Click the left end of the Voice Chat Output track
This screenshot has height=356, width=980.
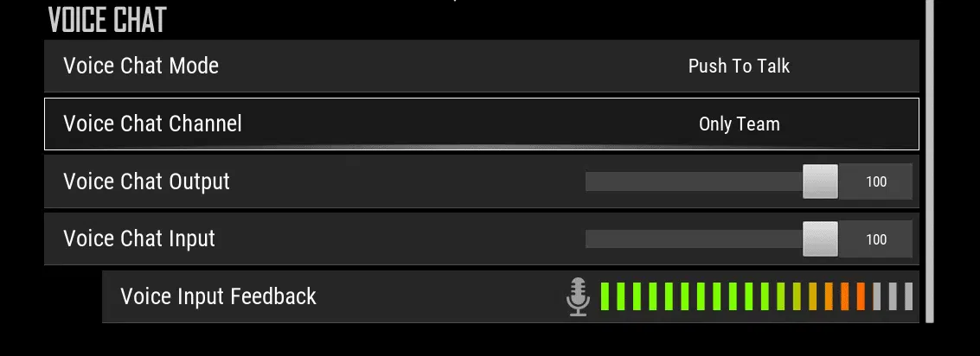point(591,181)
